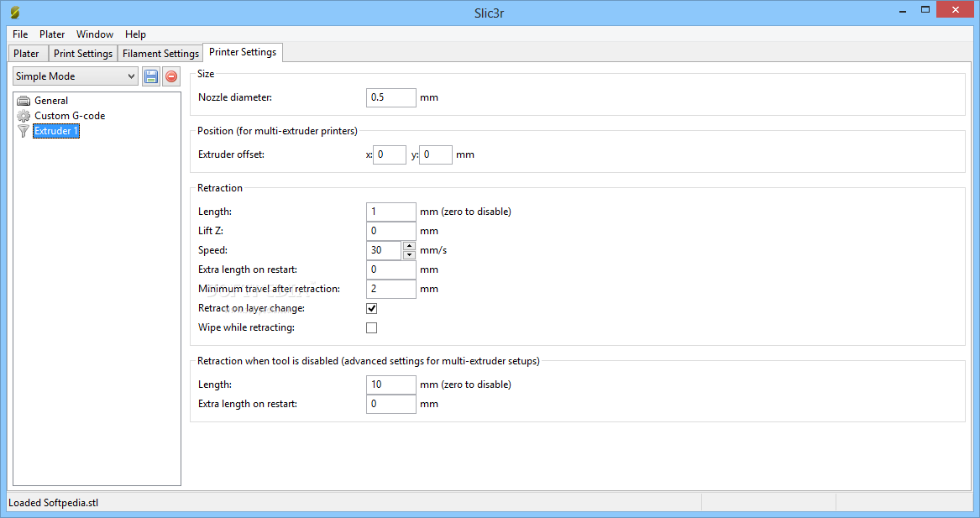The height and width of the screenshot is (518, 980).
Task: Select General in the settings tree
Action: coord(51,101)
